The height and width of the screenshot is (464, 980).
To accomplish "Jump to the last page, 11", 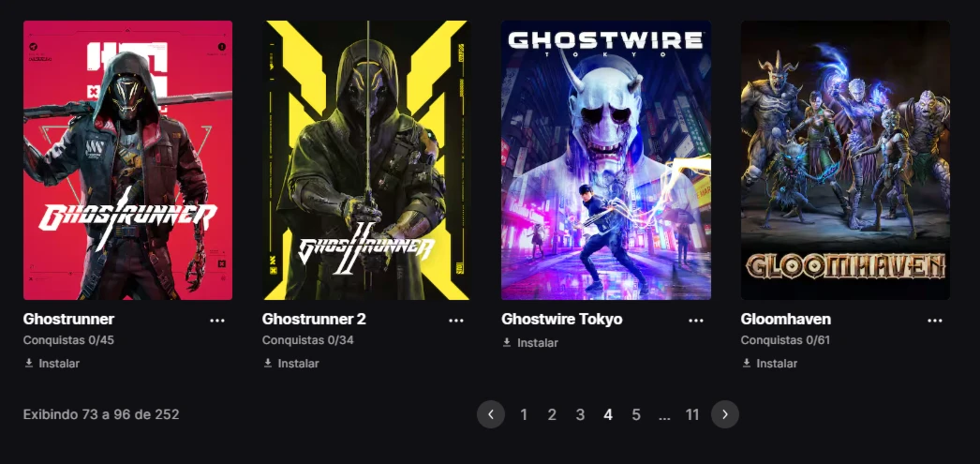I will 691,414.
